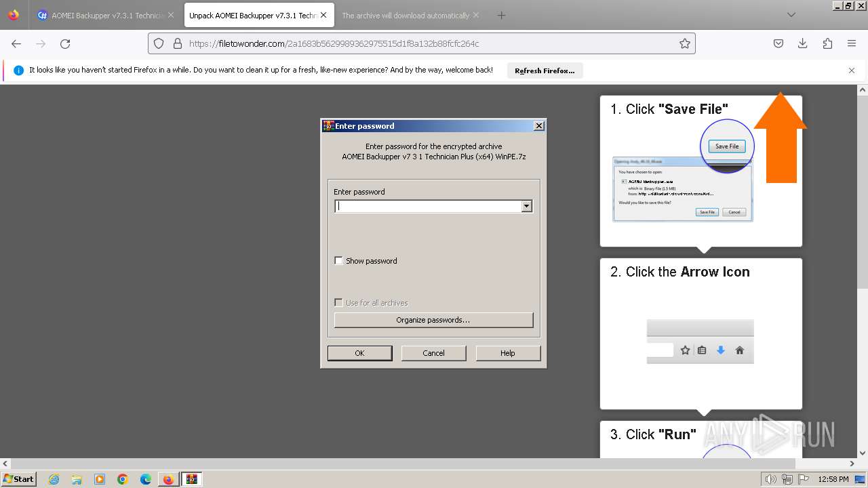
Task: Toggle Use for all archives checkbox
Action: click(x=338, y=303)
